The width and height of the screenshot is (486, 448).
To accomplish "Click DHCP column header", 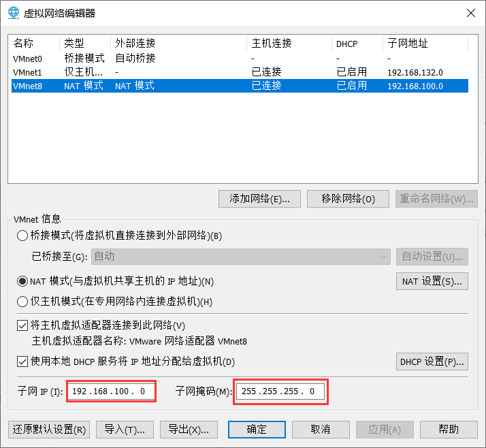I will coord(357,43).
